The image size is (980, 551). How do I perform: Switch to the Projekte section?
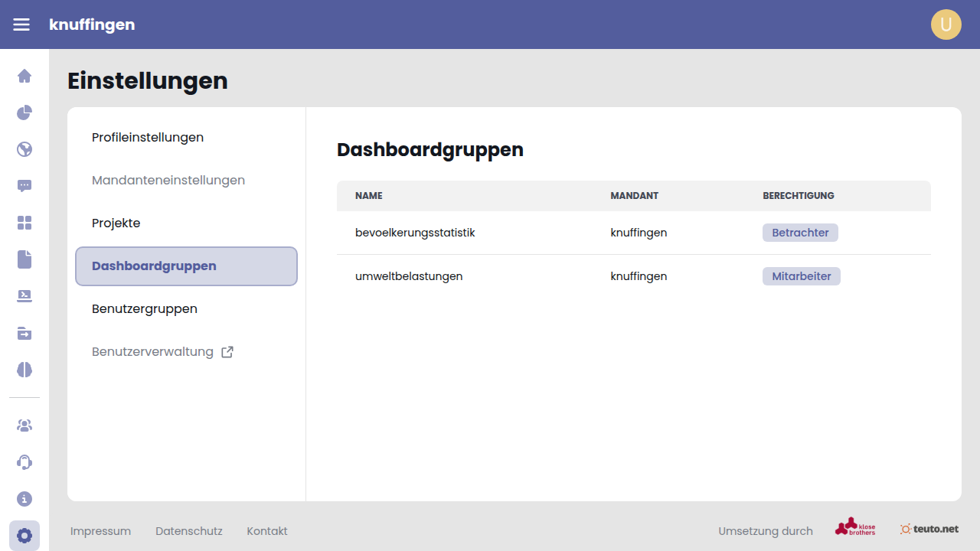(116, 223)
